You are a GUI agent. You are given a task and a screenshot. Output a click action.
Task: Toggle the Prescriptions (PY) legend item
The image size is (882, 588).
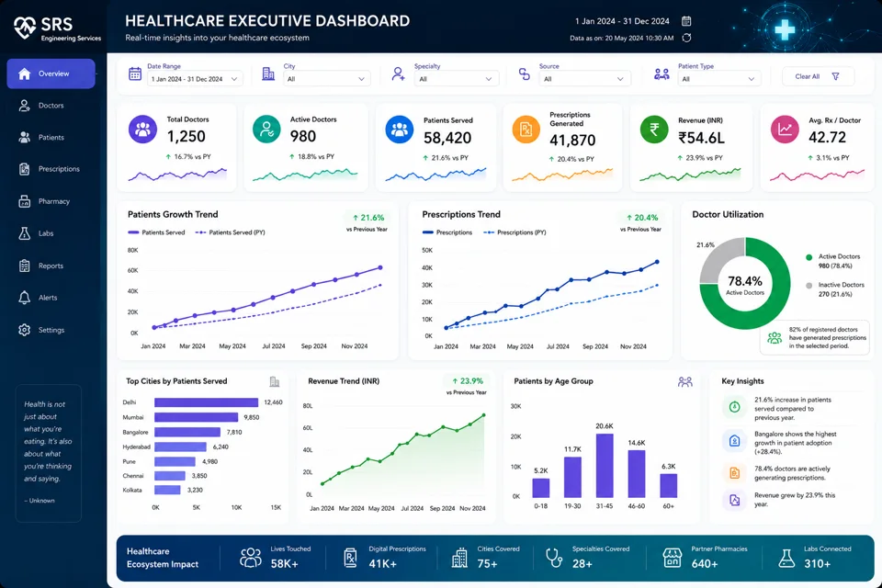[514, 232]
